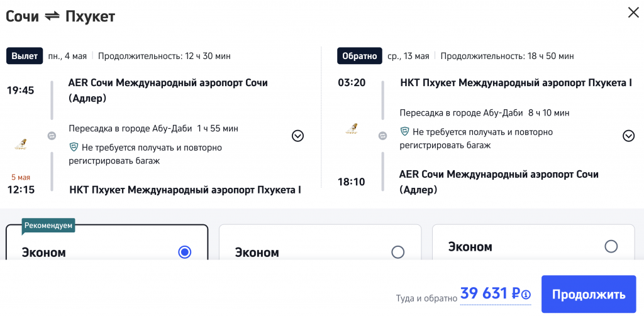Click the layover marker icon on return route
This screenshot has width=644, height=316.
382,136
